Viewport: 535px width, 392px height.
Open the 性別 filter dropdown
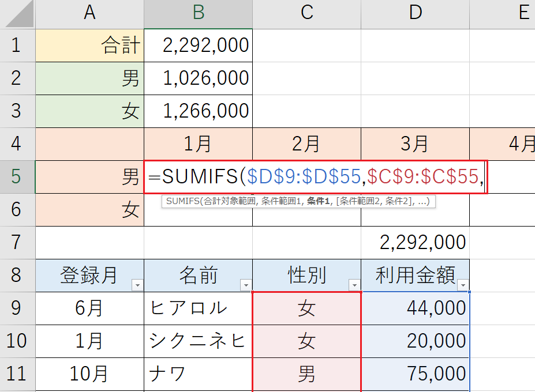(x=354, y=285)
